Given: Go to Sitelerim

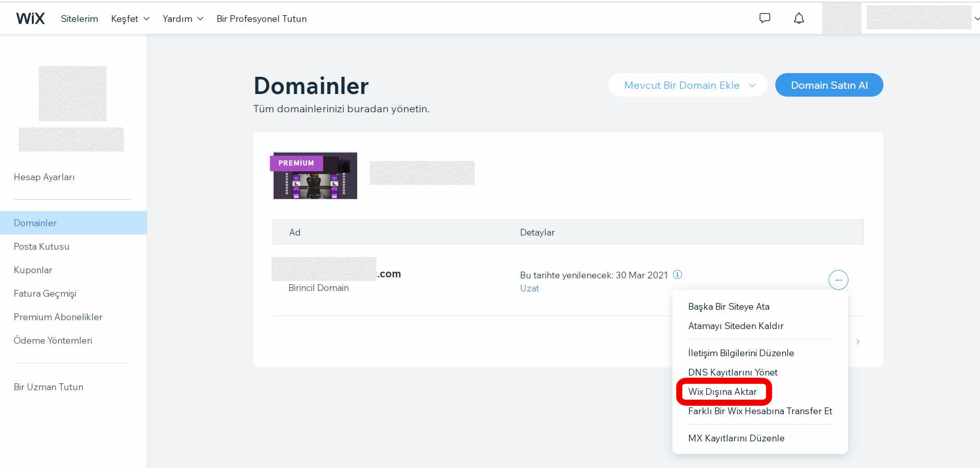Looking at the screenshot, I should pos(79,19).
